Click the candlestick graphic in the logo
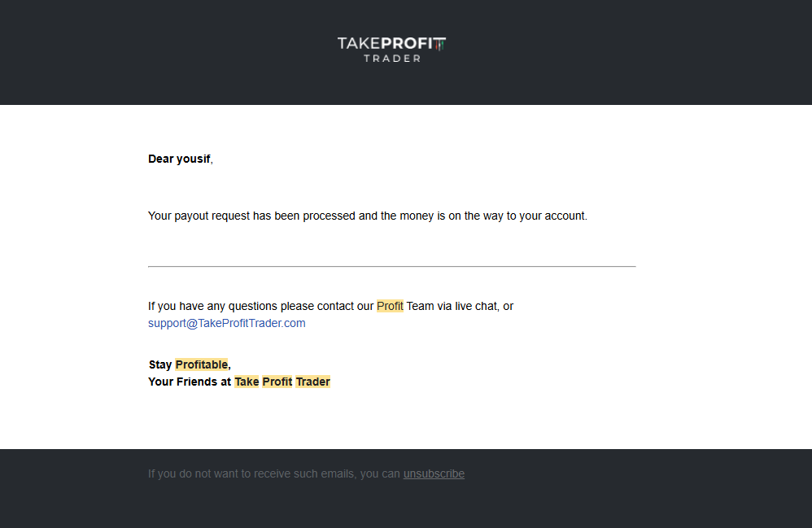Image resolution: width=812 pixels, height=528 pixels. pyautogui.click(x=439, y=44)
